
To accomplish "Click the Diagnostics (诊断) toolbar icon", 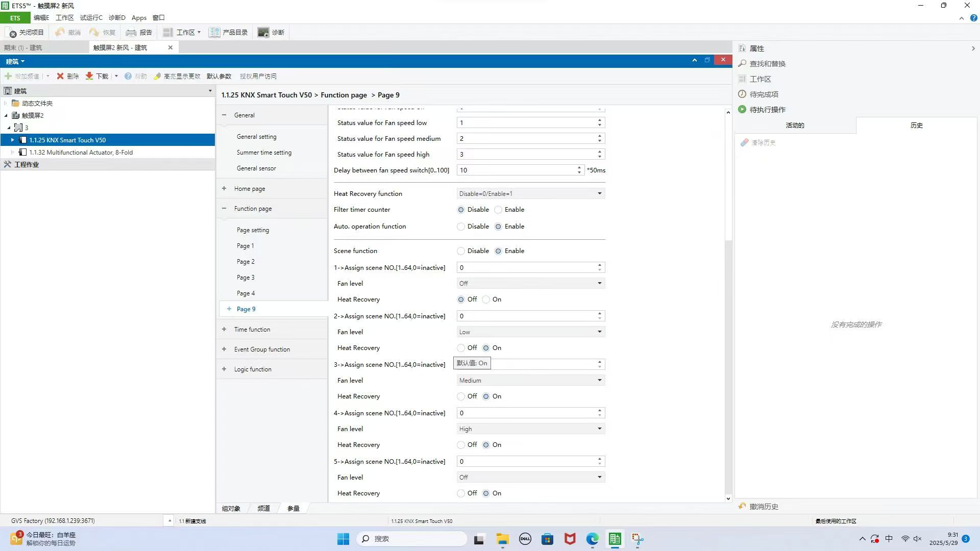I will [263, 33].
